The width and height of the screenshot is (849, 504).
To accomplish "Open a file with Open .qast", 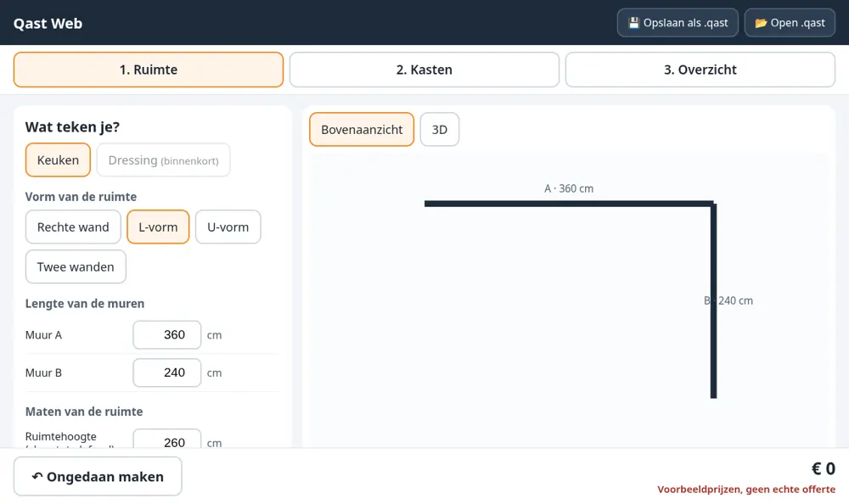I will pos(790,23).
